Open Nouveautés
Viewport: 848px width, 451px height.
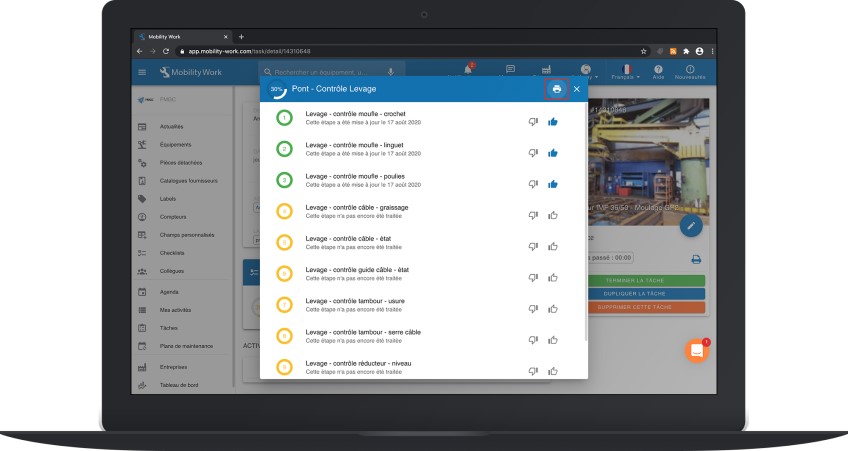tap(690, 72)
